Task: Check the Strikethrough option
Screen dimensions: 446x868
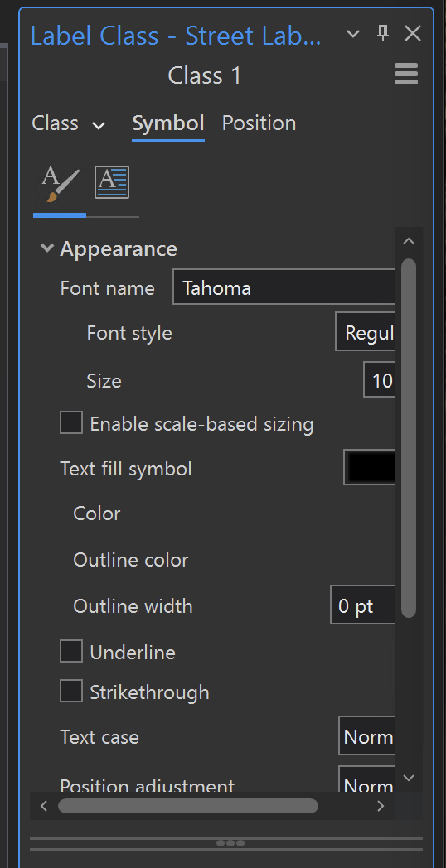Action: coord(71,691)
